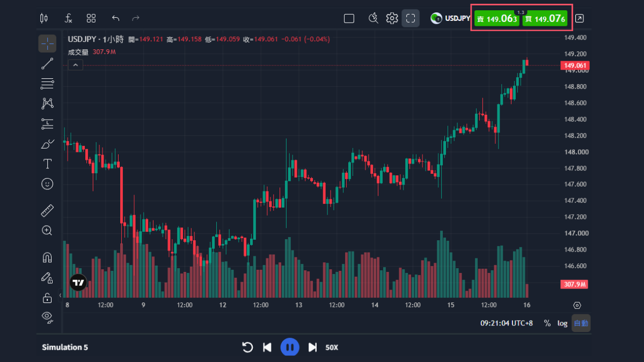Select the text annotation tool
Image resolution: width=644 pixels, height=362 pixels.
pyautogui.click(x=47, y=164)
